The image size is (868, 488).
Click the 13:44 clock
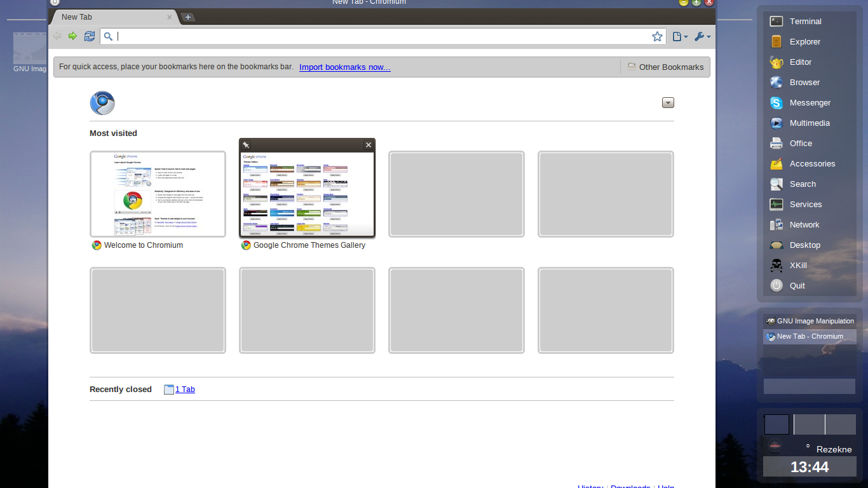[x=810, y=467]
